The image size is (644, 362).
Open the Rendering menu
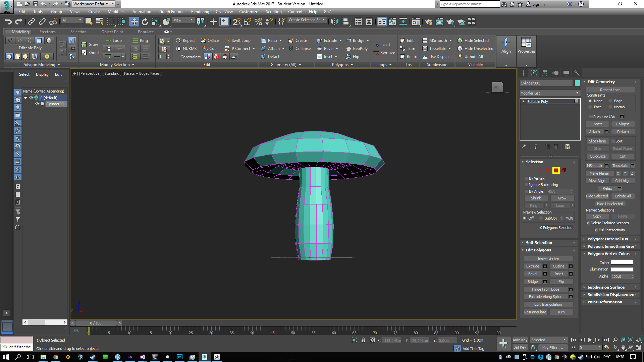pyautogui.click(x=200, y=12)
